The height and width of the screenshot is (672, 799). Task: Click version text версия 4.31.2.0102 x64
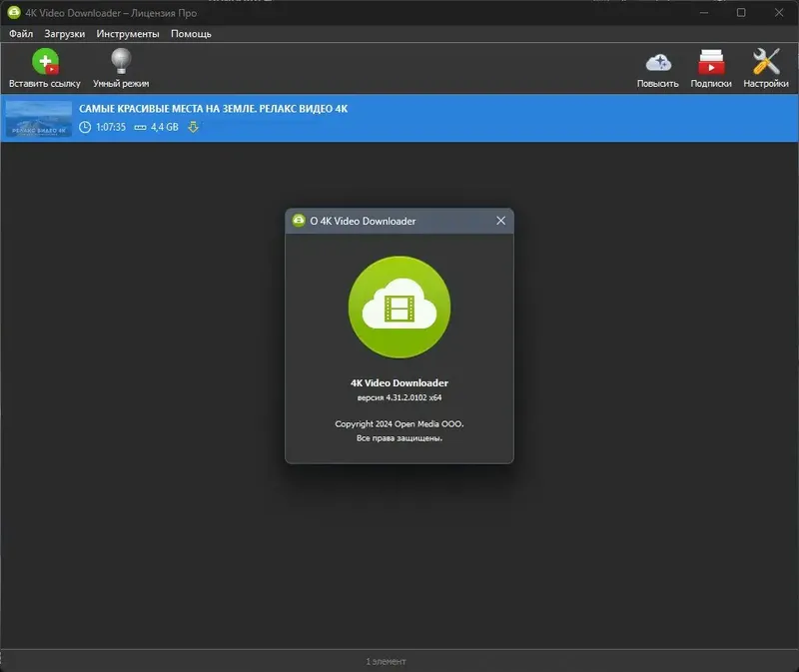click(399, 397)
